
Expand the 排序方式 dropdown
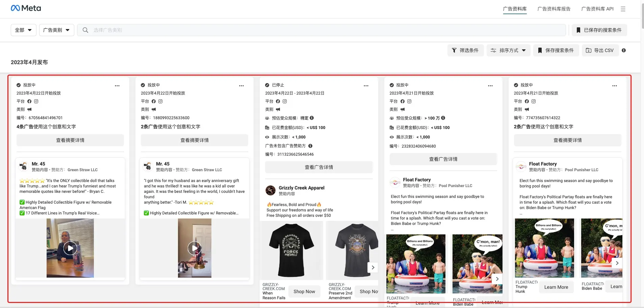[508, 50]
